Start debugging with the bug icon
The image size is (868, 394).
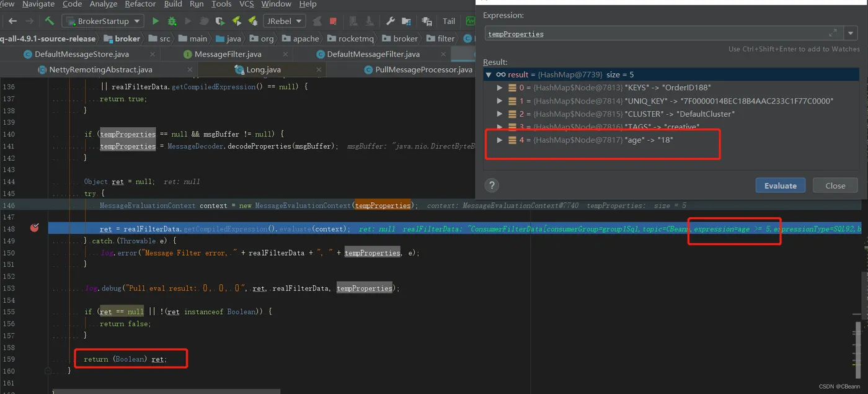click(x=172, y=21)
